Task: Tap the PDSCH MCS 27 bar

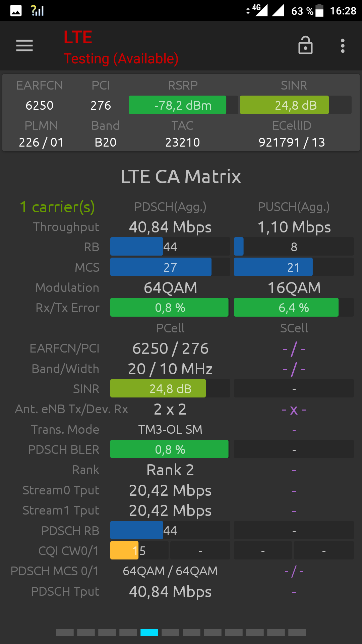Action: 170,267
